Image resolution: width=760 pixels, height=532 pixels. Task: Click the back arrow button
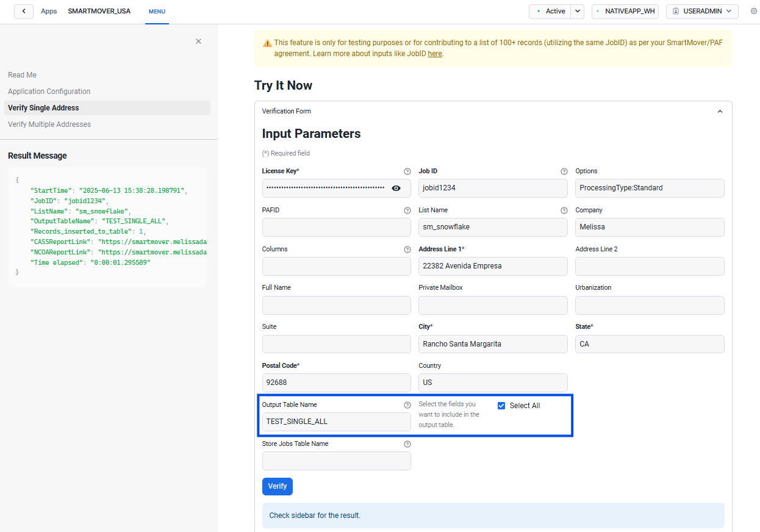pos(24,11)
